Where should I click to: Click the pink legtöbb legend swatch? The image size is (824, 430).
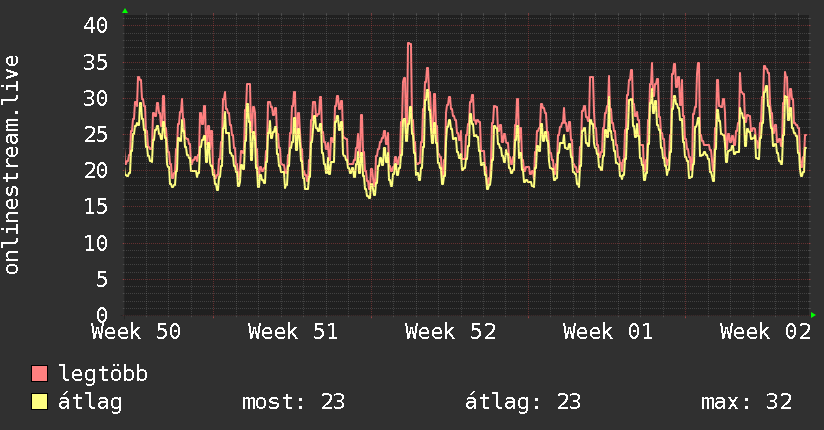(x=39, y=373)
